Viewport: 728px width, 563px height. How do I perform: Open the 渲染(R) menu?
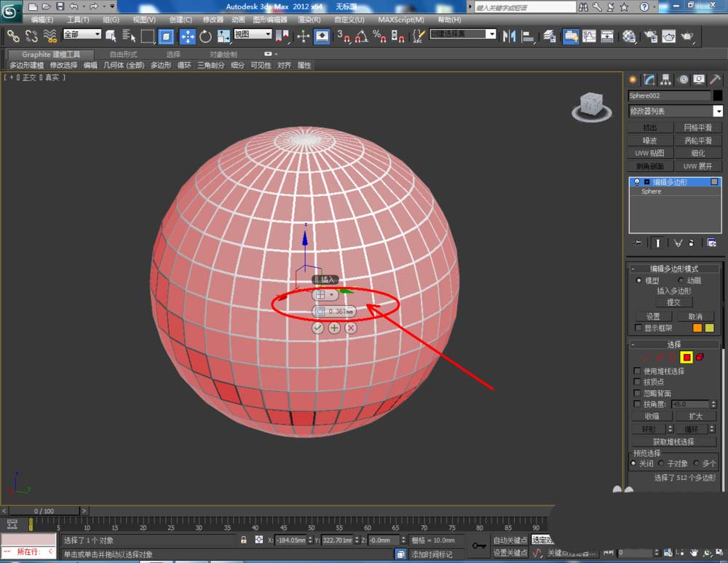click(310, 20)
